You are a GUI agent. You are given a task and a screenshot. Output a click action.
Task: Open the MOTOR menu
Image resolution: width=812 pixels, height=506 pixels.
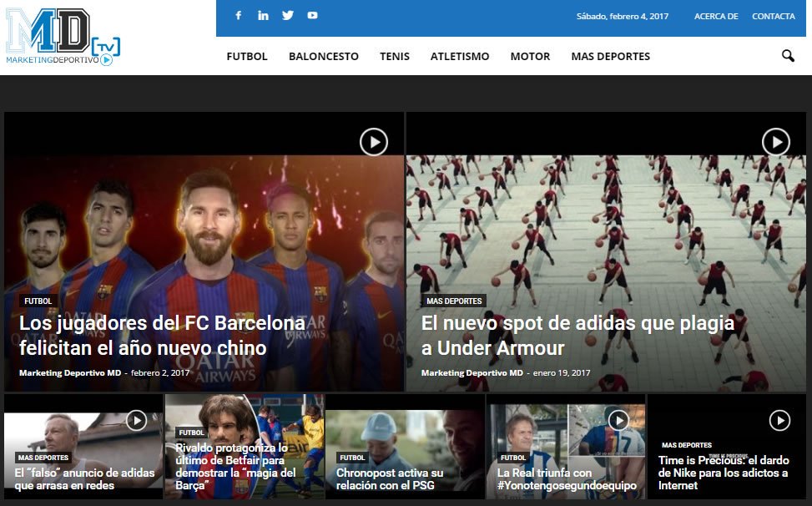[530, 57]
